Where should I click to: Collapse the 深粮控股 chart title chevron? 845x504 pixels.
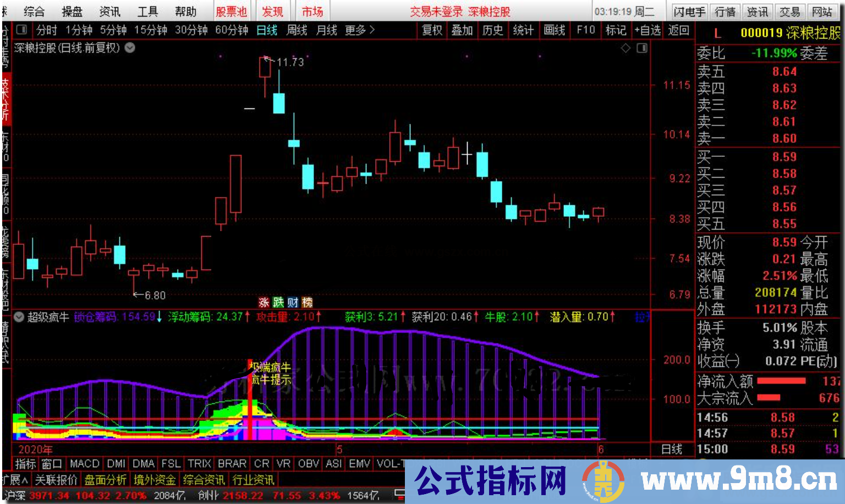130,48
